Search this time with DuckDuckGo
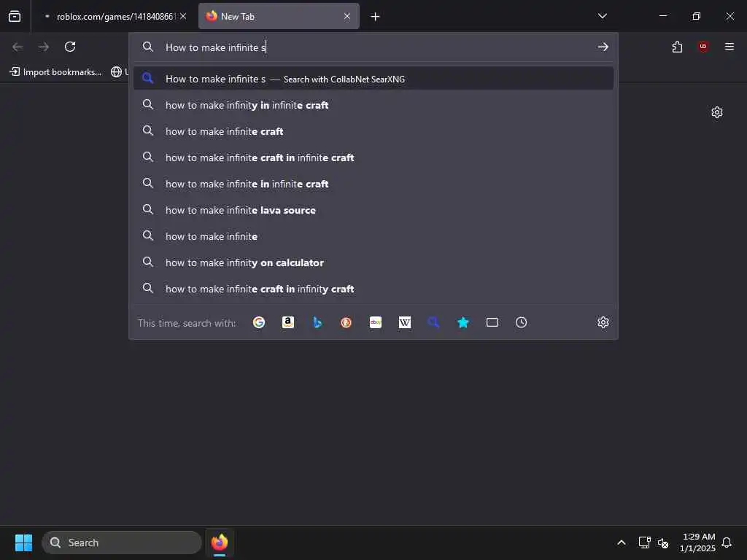Screen dimensions: 747x560 (x=347, y=322)
